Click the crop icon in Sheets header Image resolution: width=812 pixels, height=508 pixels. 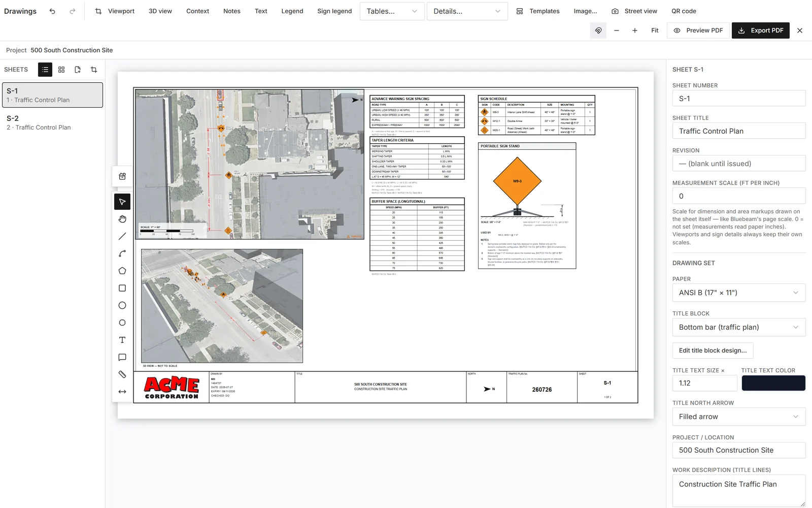tap(94, 70)
